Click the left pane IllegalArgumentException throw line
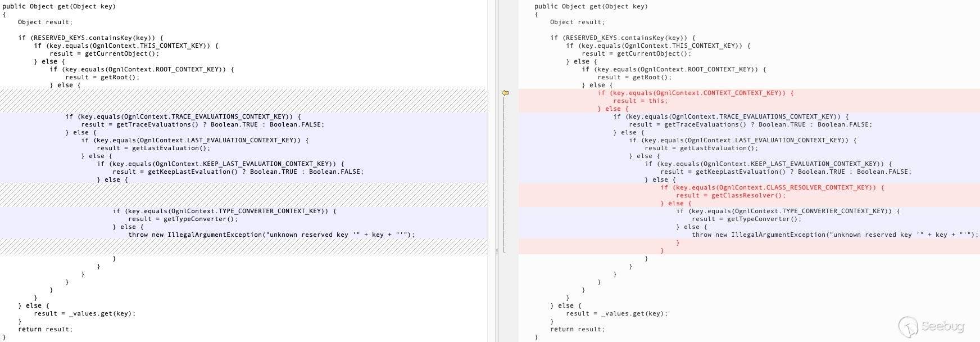980x342 pixels. [271, 235]
